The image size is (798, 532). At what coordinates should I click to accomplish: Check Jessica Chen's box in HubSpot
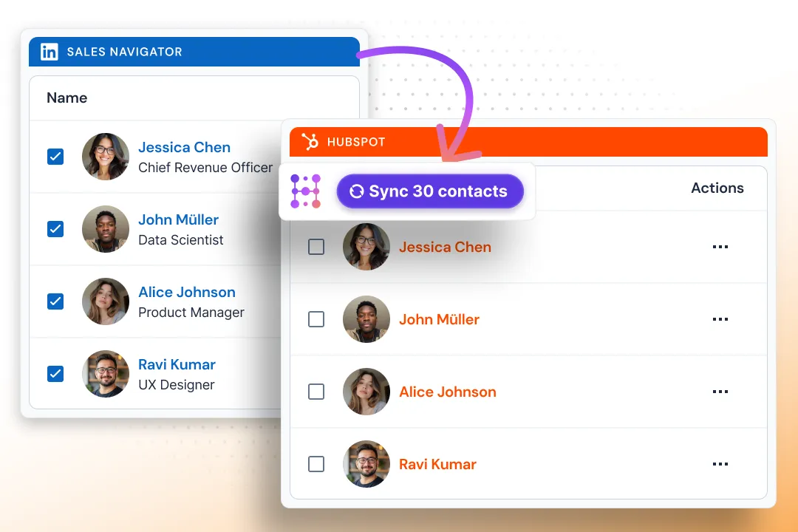click(x=316, y=247)
